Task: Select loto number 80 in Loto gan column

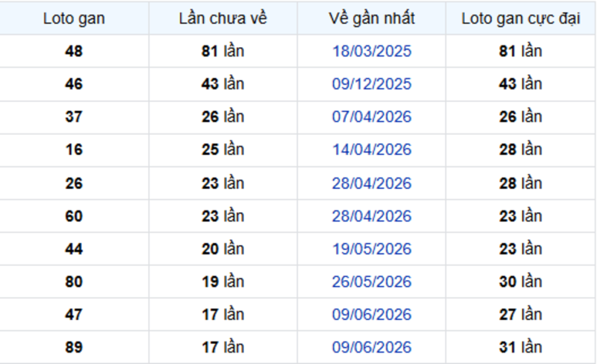Action: [x=74, y=281]
